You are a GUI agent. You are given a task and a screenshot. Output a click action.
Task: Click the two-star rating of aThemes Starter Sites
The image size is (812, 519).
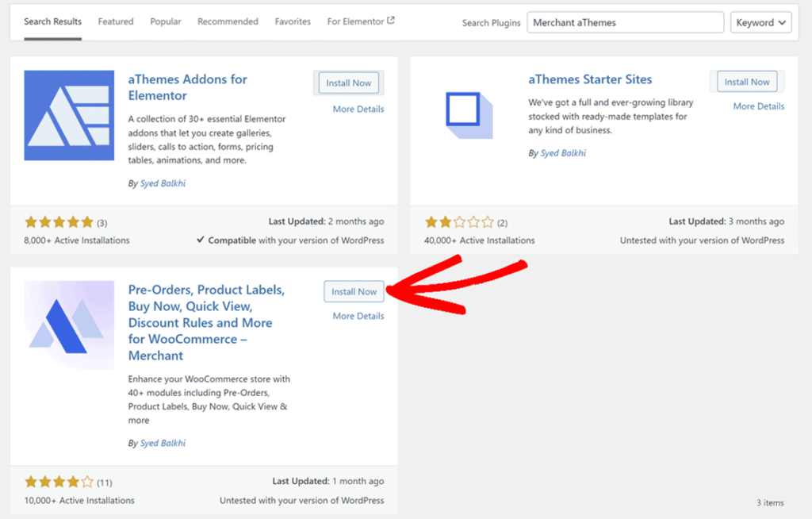pyautogui.click(x=460, y=222)
